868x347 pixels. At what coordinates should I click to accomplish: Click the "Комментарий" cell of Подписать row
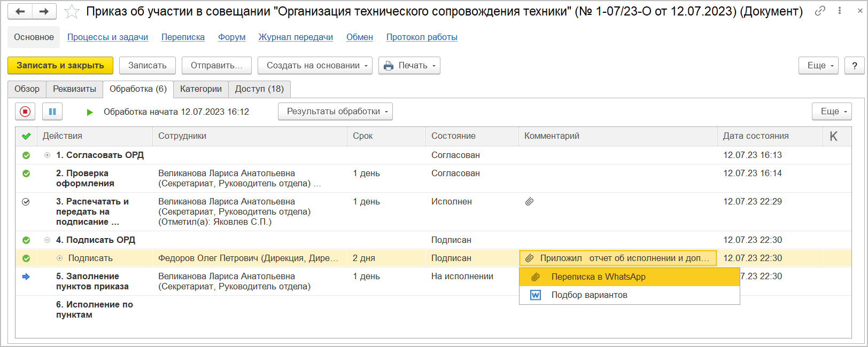tap(618, 258)
